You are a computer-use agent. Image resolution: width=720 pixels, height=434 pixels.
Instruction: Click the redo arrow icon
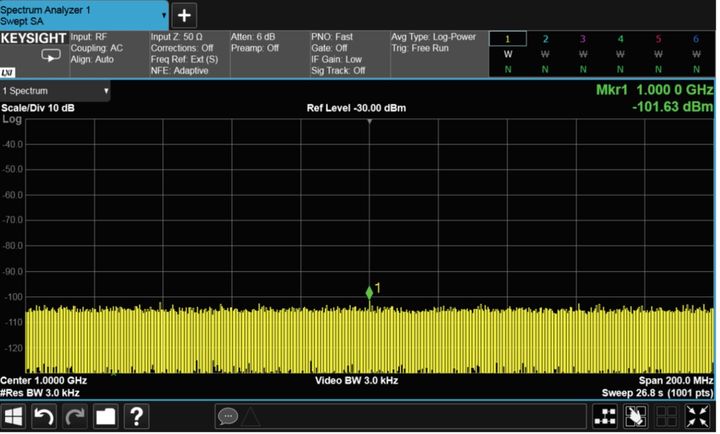[x=76, y=416]
